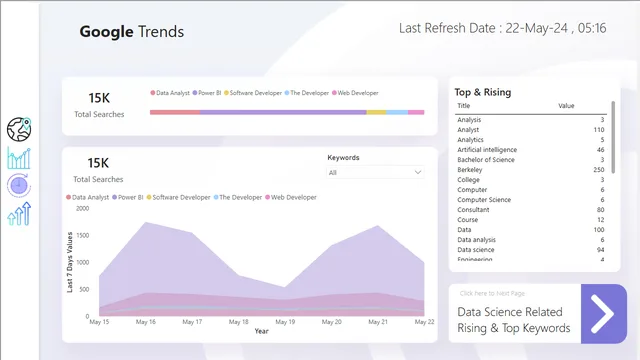Sort by Value column header
This screenshot has width=640, height=360.
point(566,106)
